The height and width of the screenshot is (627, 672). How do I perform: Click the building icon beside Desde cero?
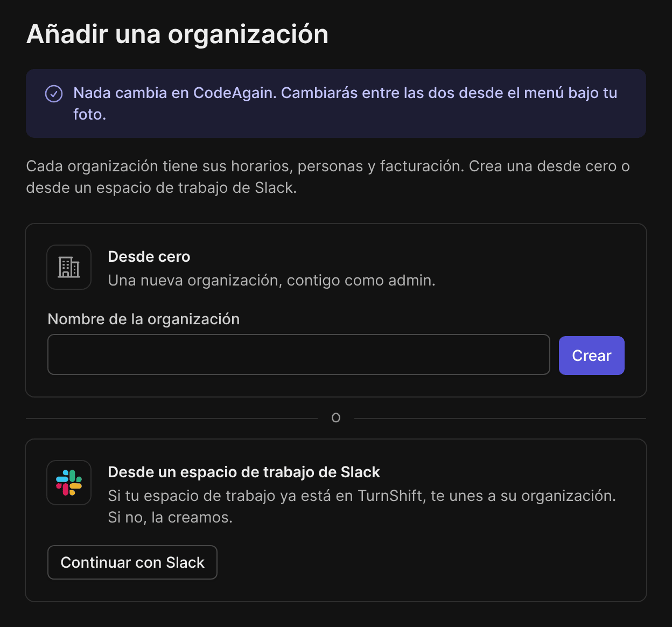(69, 267)
